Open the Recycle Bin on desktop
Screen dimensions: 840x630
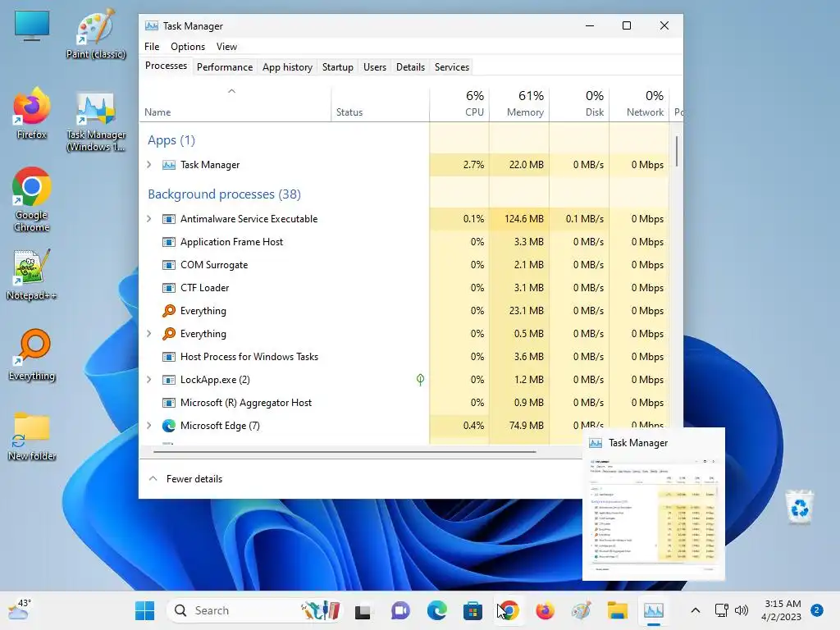(x=800, y=506)
